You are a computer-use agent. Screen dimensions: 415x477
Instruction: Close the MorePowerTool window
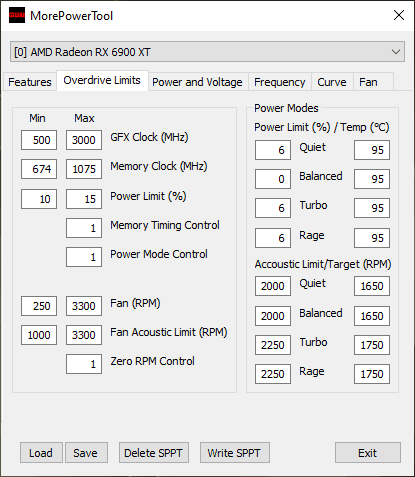coord(399,15)
